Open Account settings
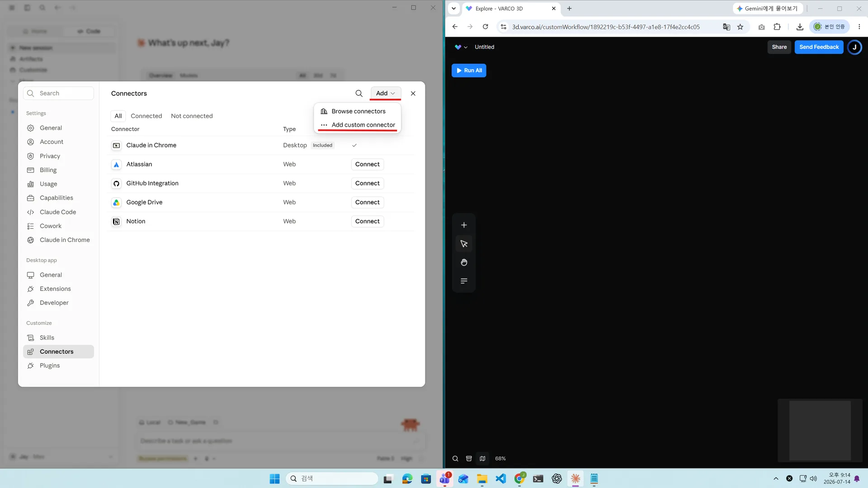The width and height of the screenshot is (868, 488). (x=58, y=142)
